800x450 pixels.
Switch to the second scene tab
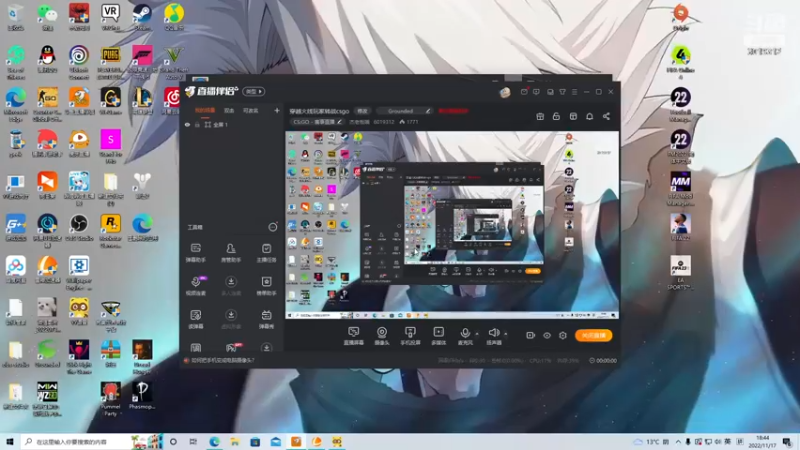(229, 110)
